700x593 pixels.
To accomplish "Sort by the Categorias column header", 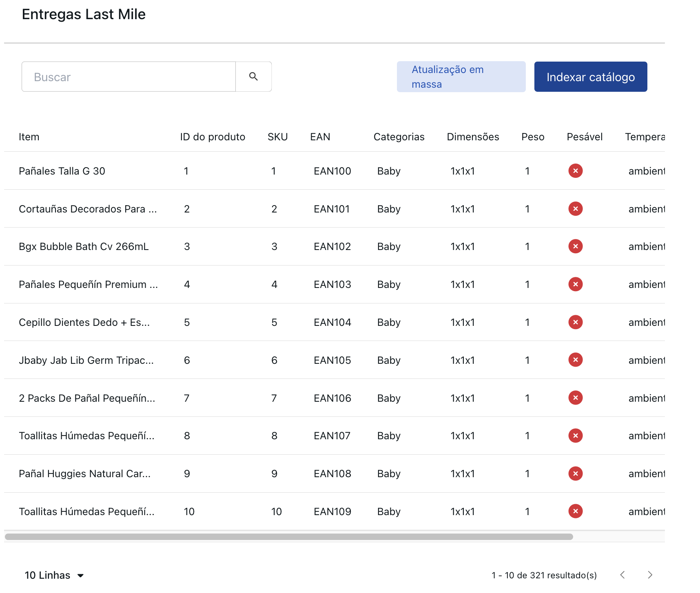I will [399, 137].
